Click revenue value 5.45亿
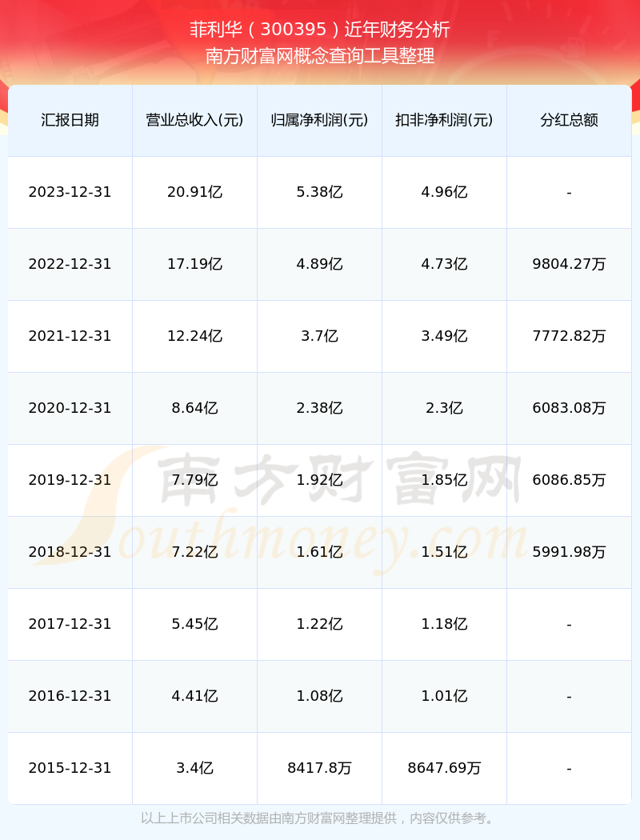640x840 pixels. point(195,624)
